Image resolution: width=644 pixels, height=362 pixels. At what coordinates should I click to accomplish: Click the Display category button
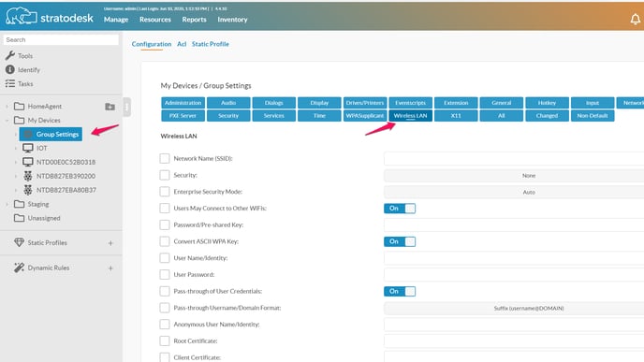point(319,103)
